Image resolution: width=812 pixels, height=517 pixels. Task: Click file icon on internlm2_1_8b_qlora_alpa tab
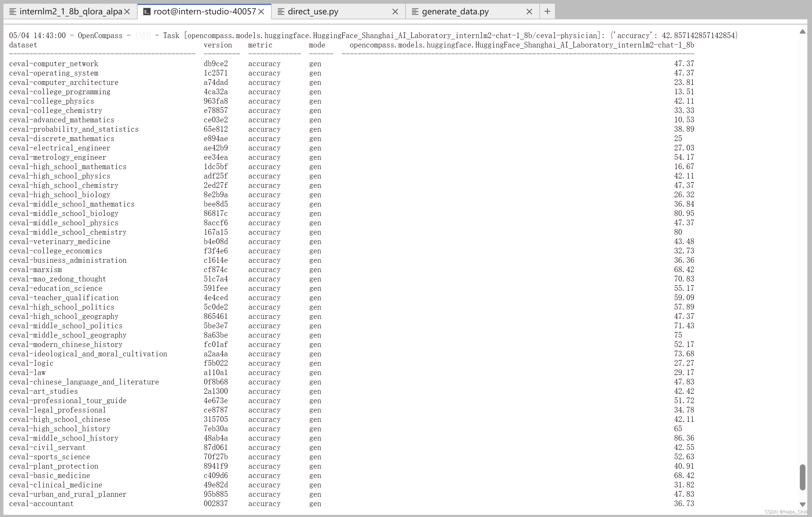pyautogui.click(x=12, y=12)
